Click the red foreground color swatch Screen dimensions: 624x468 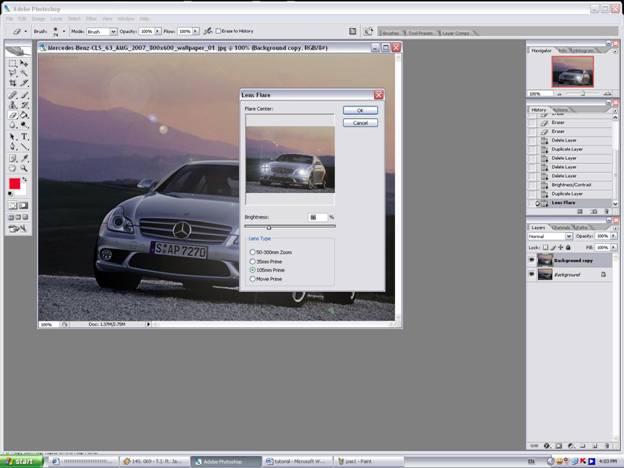point(15,184)
